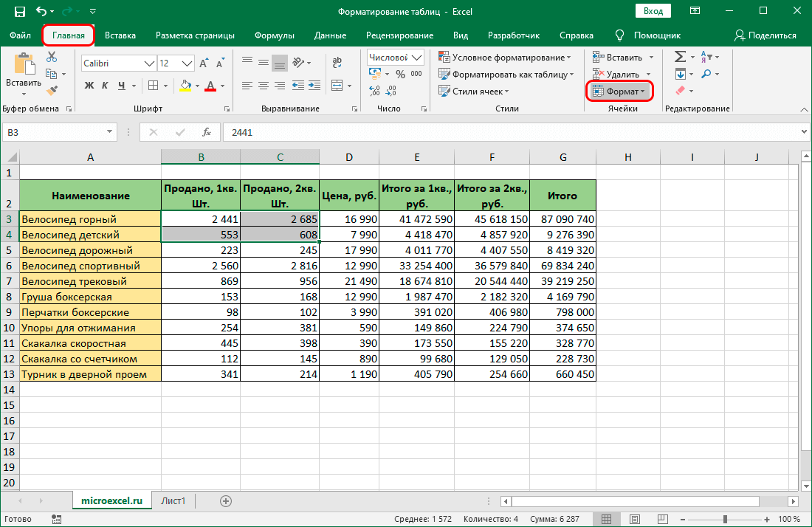
Task: Click the Вход sign-in button
Action: click(653, 11)
